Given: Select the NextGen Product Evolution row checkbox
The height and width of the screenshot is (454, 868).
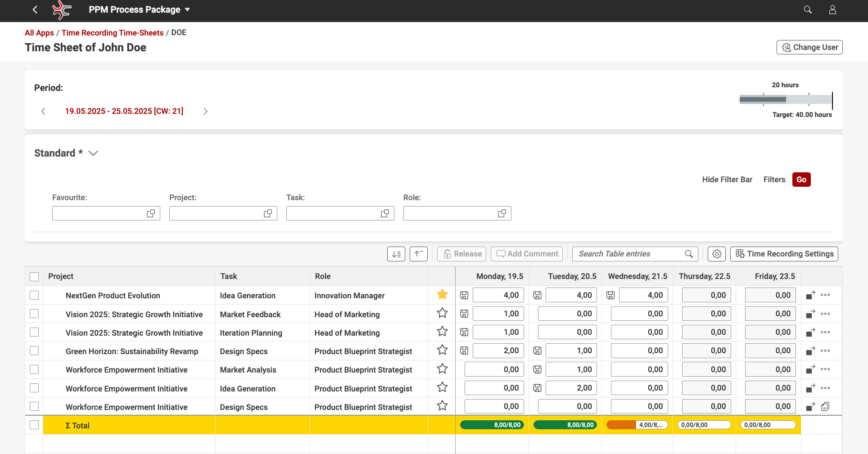Looking at the screenshot, I should pyautogui.click(x=34, y=295).
